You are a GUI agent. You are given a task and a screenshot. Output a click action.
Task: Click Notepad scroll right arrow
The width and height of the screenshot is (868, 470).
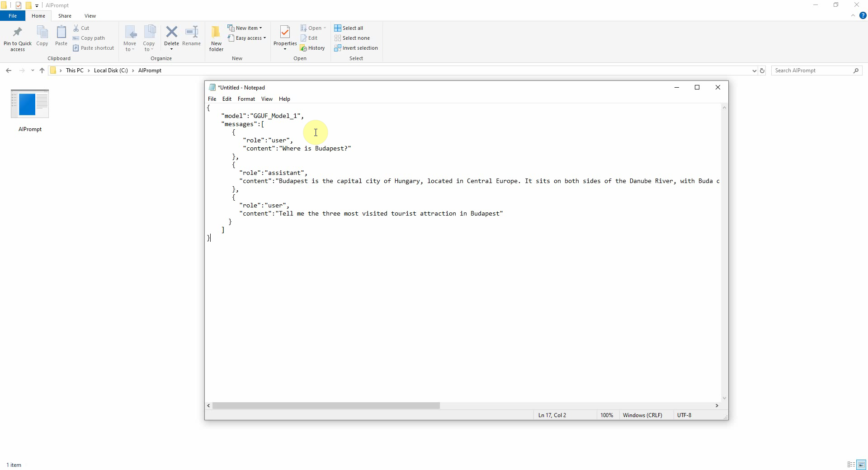717,406
